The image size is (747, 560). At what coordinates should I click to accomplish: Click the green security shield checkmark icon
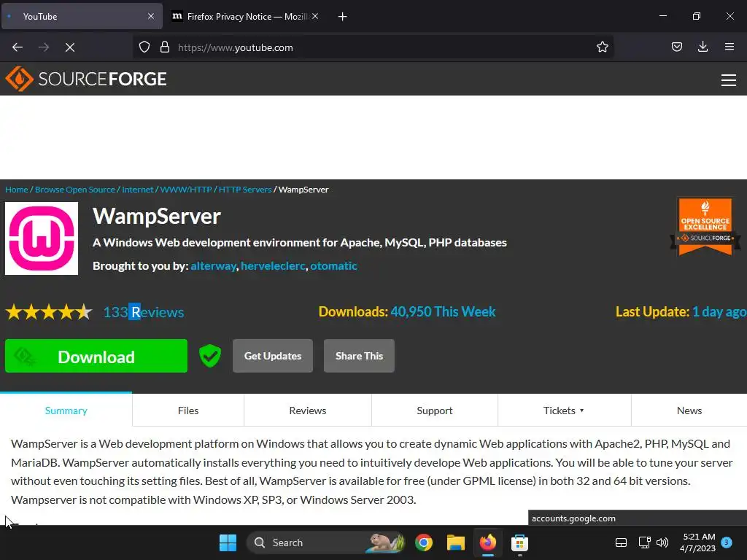(x=209, y=356)
